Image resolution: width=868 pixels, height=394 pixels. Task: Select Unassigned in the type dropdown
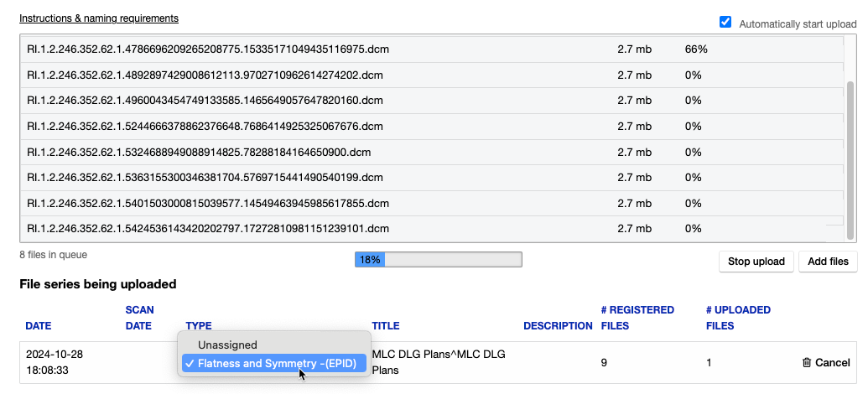pos(227,345)
